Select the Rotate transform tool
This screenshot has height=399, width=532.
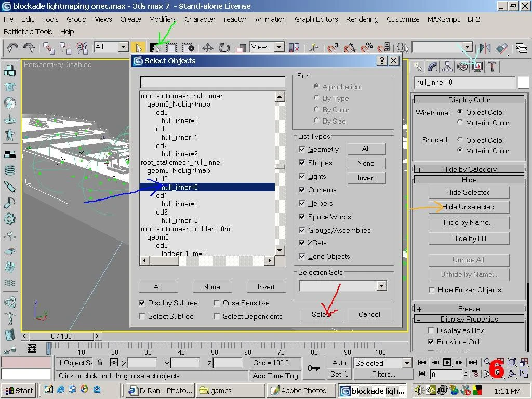(224, 48)
